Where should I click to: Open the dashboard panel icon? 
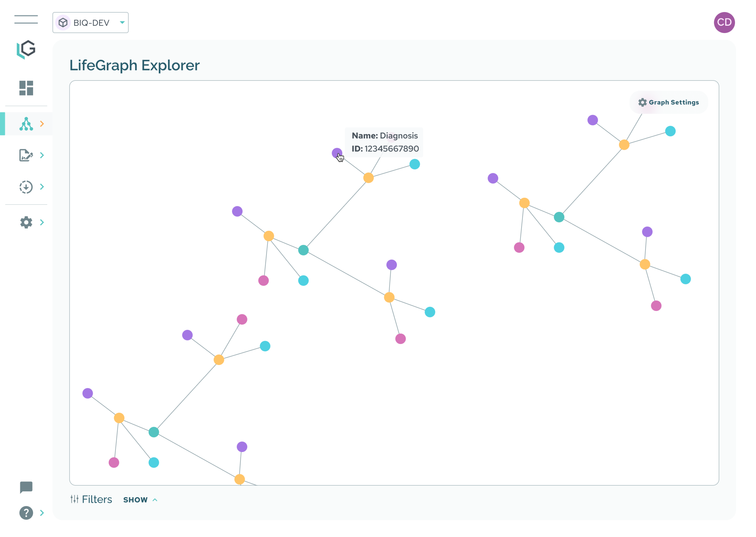point(27,89)
